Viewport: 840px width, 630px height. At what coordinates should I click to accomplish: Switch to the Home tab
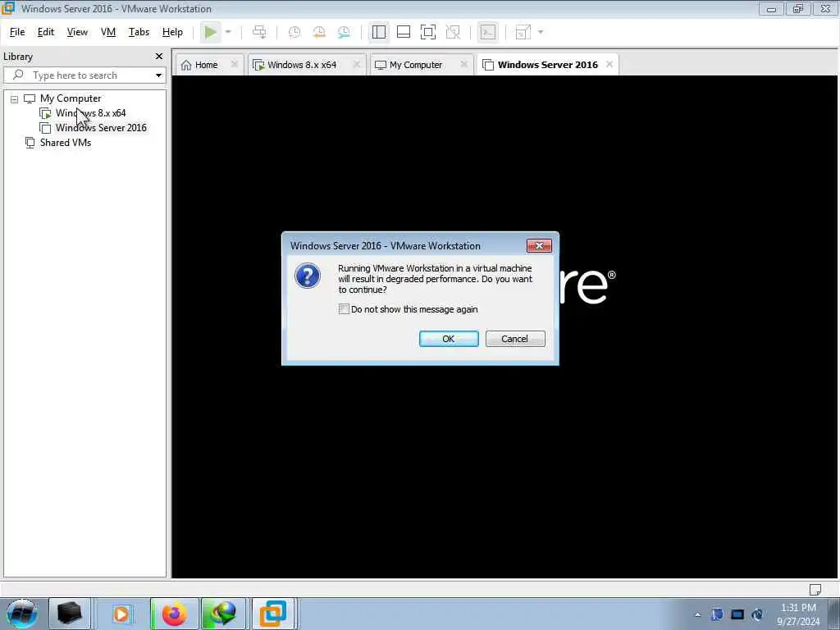(x=206, y=65)
